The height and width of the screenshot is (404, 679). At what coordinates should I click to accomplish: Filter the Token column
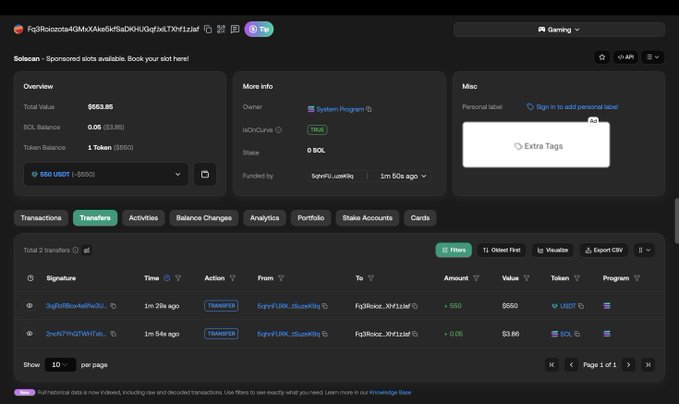577,278
